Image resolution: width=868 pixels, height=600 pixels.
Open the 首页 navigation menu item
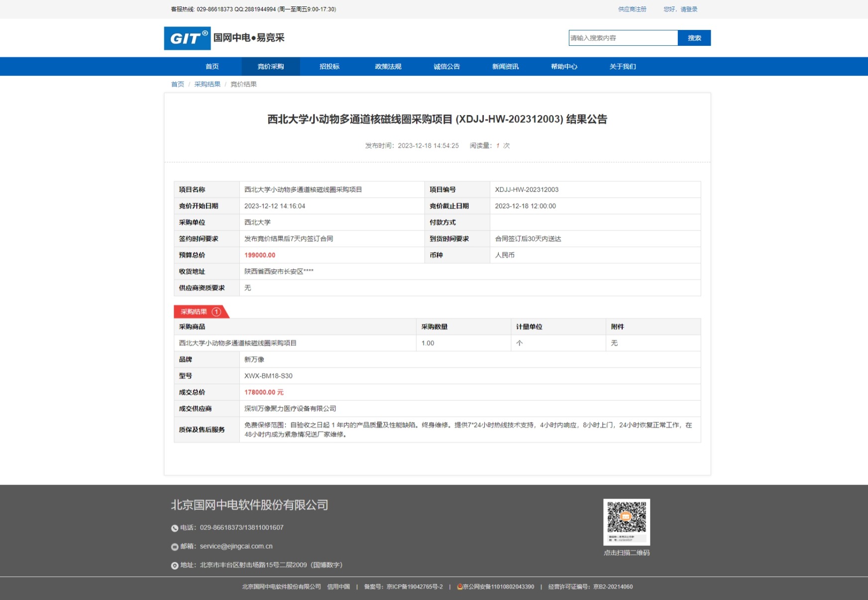point(212,67)
